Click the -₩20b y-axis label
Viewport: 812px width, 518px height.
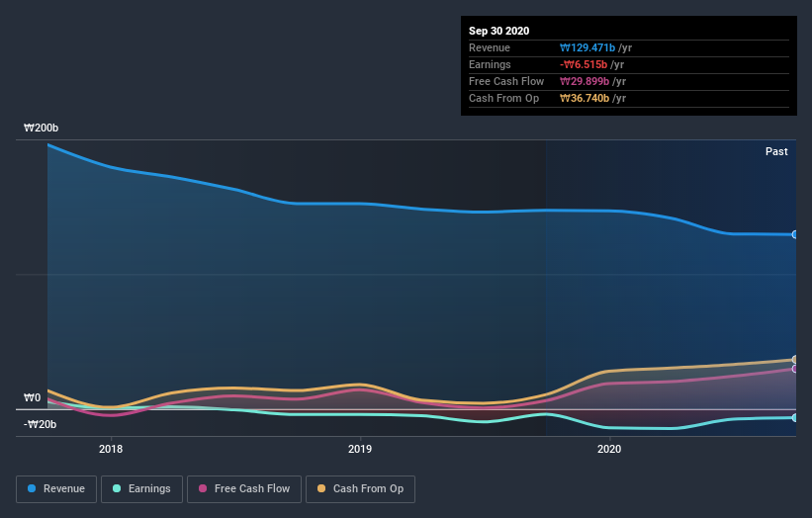(40, 424)
